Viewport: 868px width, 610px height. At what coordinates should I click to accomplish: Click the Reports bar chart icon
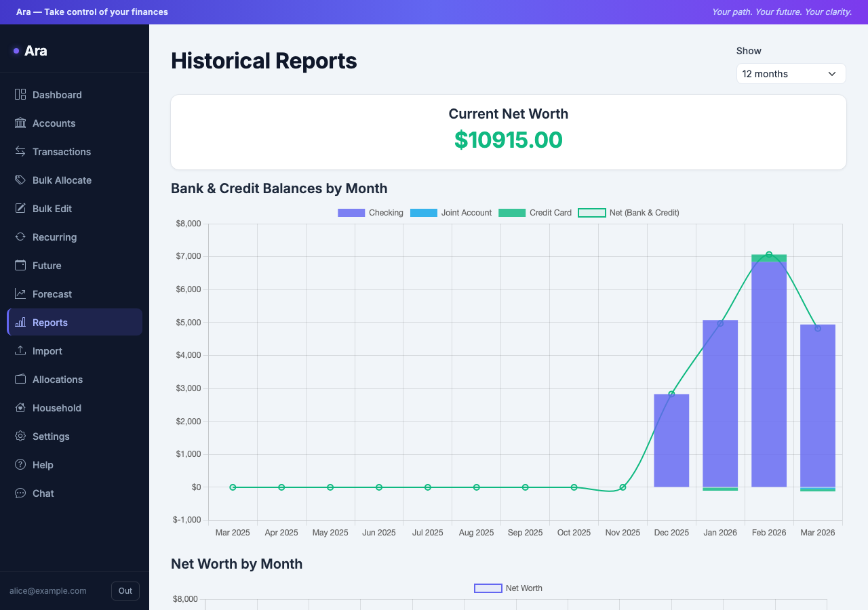click(20, 323)
